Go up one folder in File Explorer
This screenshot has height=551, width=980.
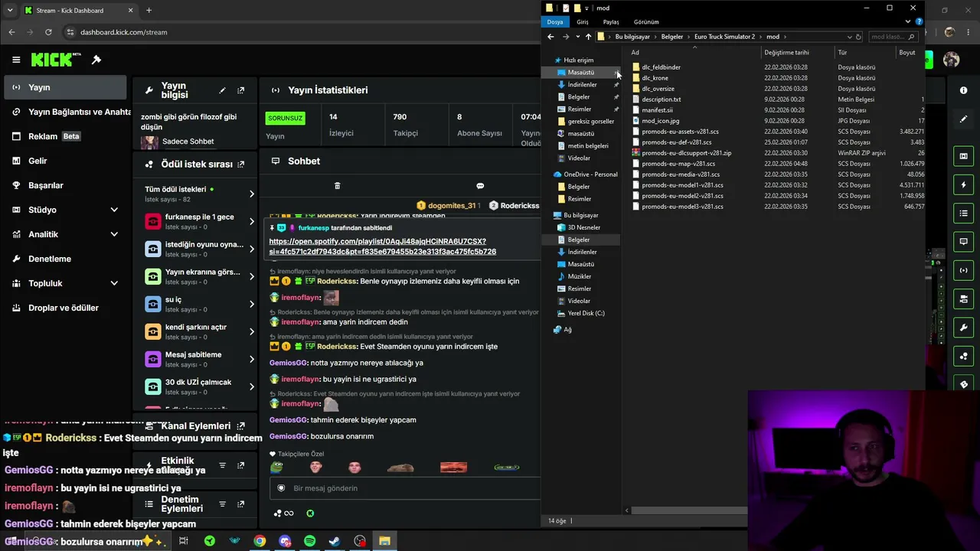[x=588, y=37]
